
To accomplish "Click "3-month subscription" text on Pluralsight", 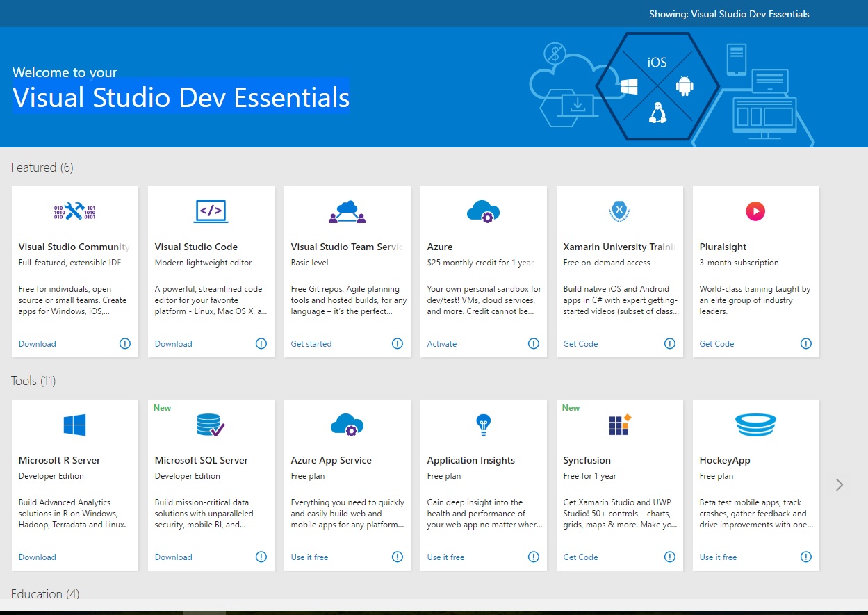I will coord(739,263).
